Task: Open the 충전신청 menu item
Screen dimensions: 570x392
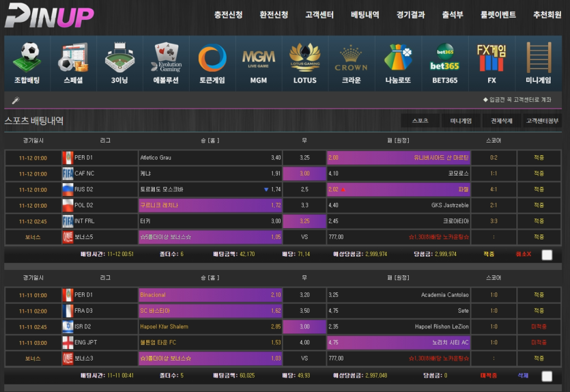Action: (x=228, y=14)
